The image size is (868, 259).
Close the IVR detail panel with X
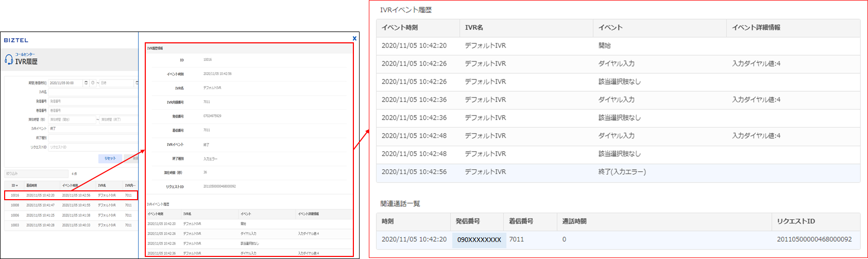(x=354, y=38)
